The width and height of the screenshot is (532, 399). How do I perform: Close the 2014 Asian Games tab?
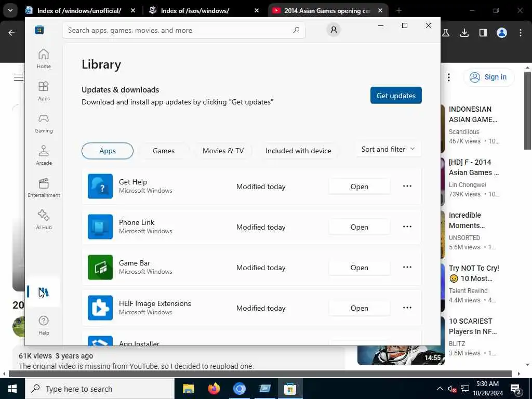(x=380, y=10)
